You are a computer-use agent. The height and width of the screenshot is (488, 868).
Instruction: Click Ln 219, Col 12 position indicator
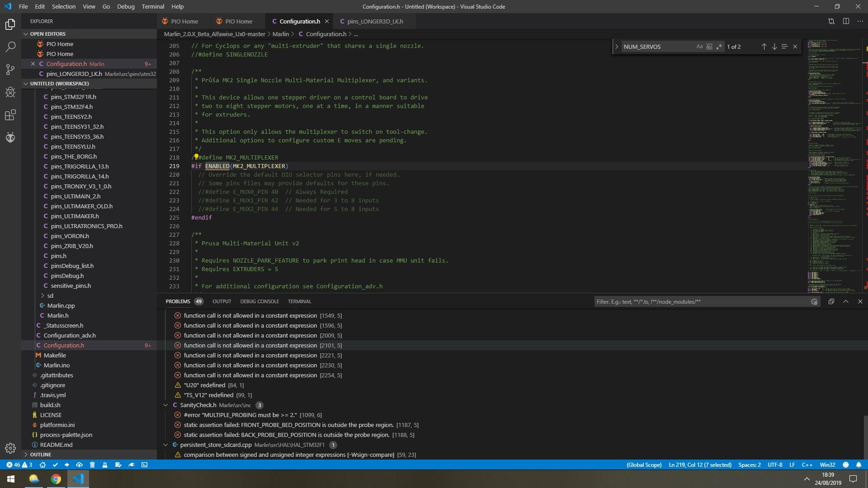tap(700, 465)
